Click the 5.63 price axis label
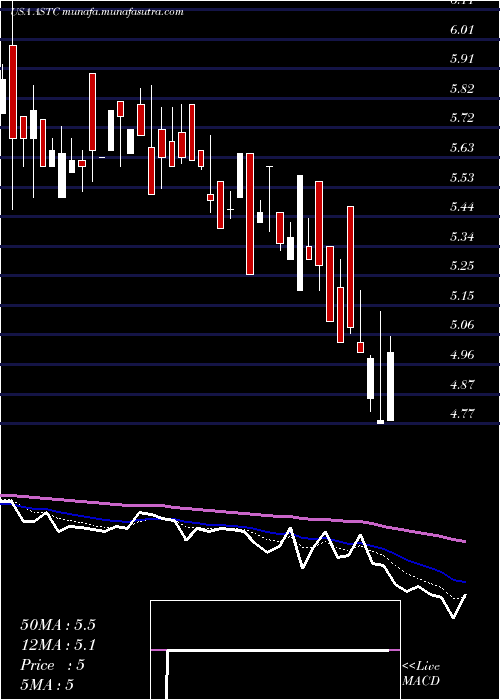 [462, 148]
